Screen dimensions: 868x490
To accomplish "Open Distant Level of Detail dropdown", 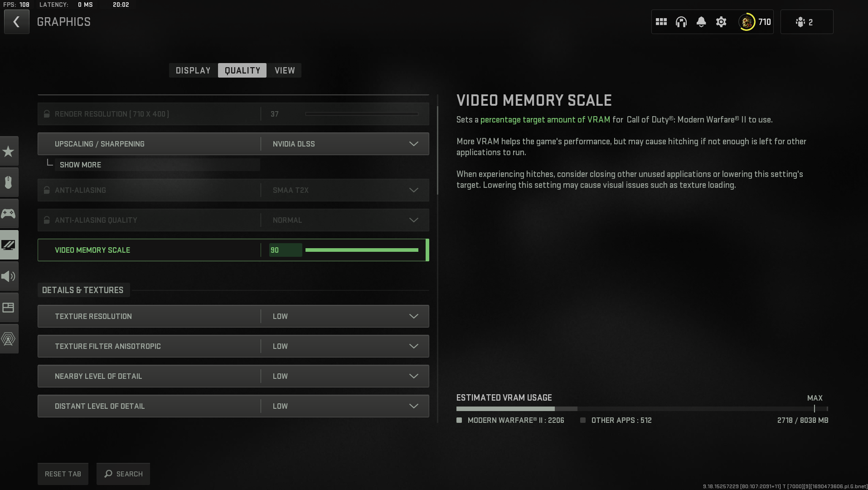I will click(x=233, y=406).
